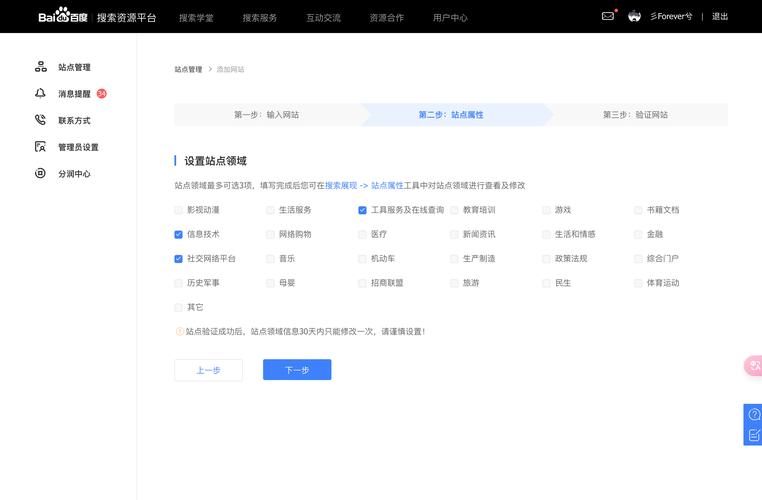
Task: Check the 机动车 checkbox
Action: tap(362, 259)
